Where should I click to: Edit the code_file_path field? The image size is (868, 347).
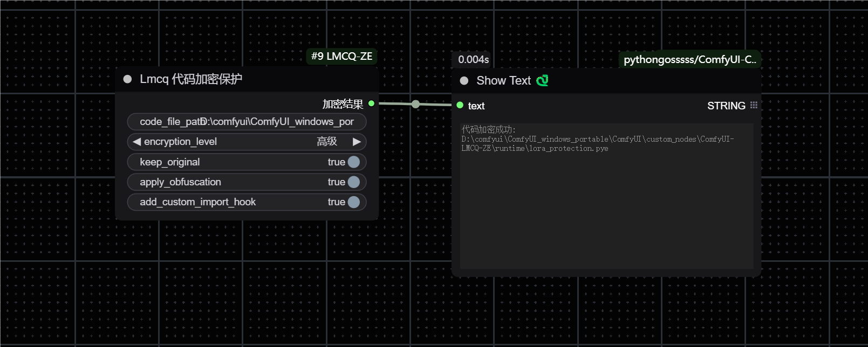(247, 122)
